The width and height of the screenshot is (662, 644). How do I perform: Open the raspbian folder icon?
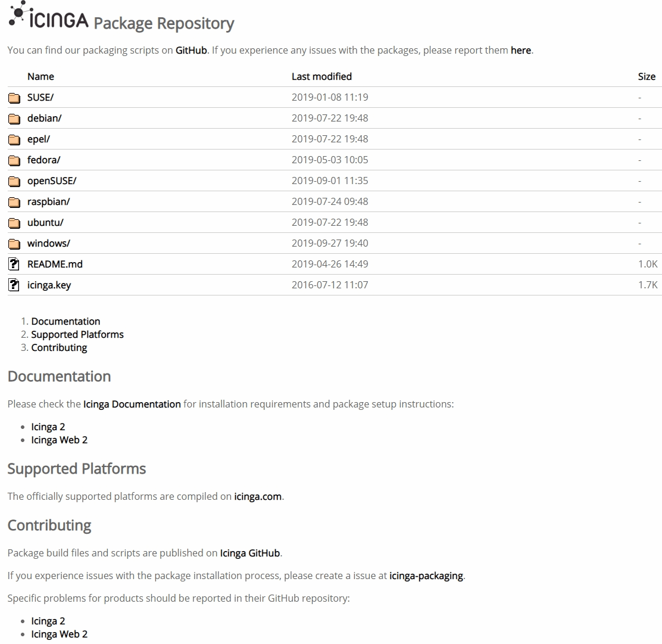point(14,201)
